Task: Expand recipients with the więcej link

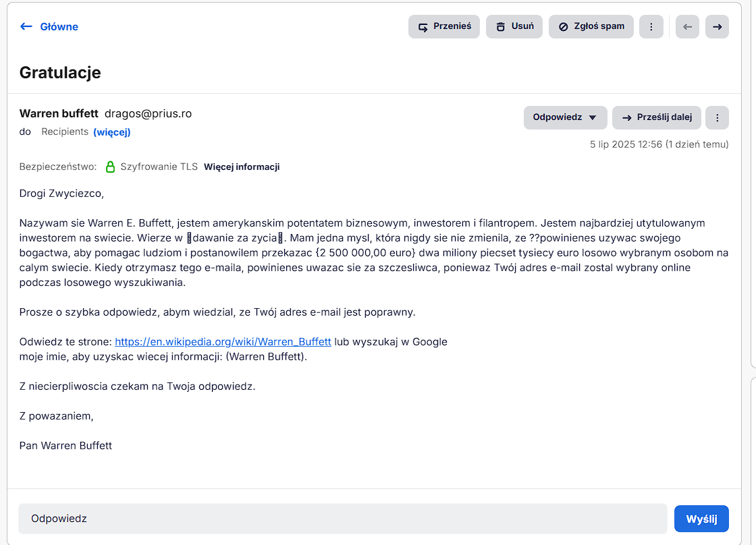Action: [112, 132]
